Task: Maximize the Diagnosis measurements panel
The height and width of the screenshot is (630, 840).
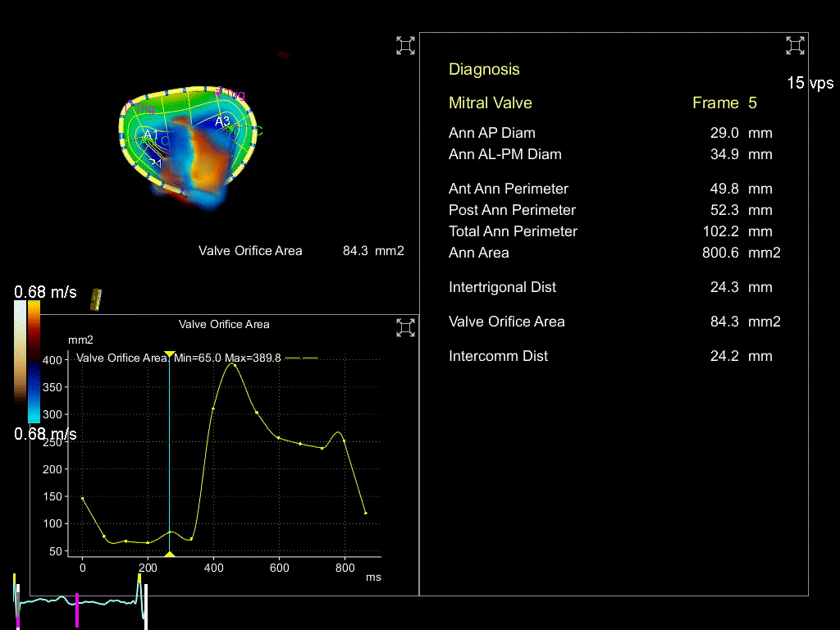Action: pyautogui.click(x=794, y=46)
